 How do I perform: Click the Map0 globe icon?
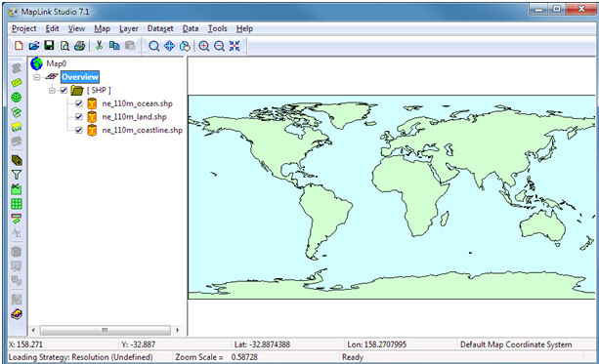click(x=37, y=63)
